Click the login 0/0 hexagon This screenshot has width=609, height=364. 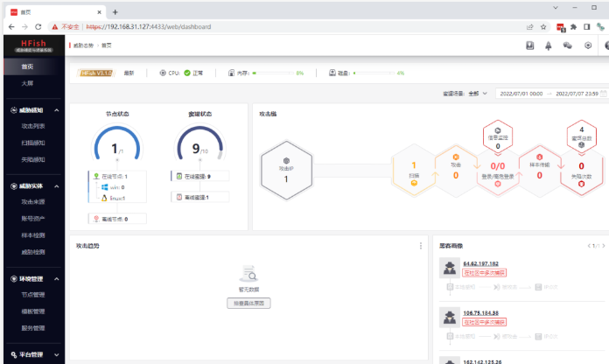pos(498,171)
